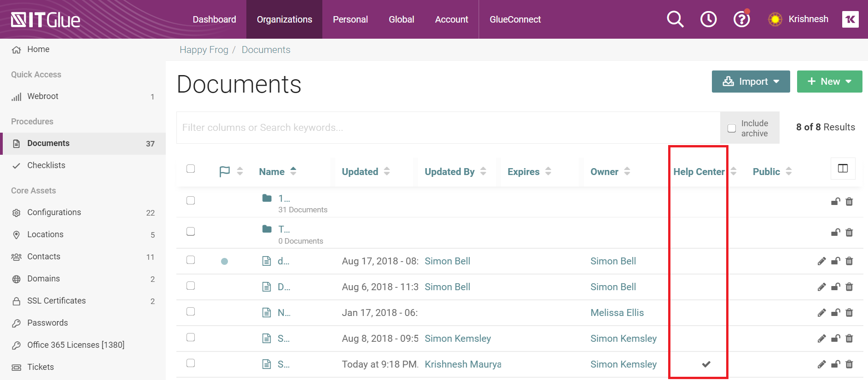Toggle the Include archive checkbox

[x=731, y=128]
